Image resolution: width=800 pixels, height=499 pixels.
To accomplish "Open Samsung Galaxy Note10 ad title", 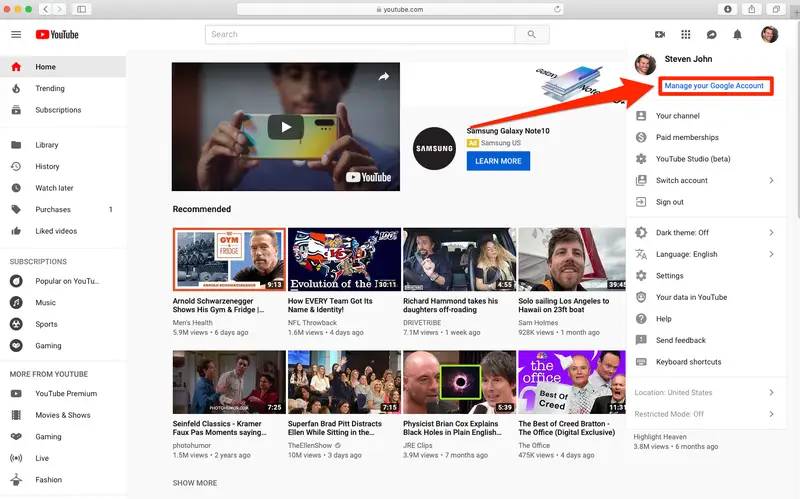I will coord(508,131).
